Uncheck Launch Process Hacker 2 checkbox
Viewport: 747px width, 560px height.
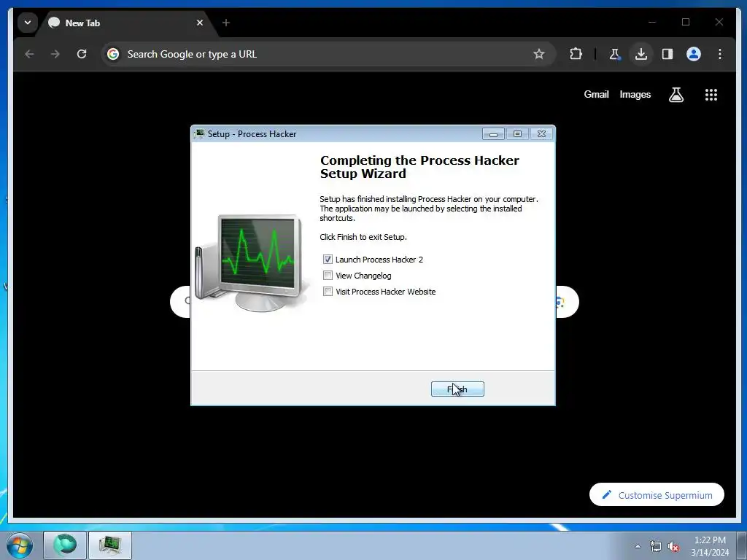[x=328, y=260]
